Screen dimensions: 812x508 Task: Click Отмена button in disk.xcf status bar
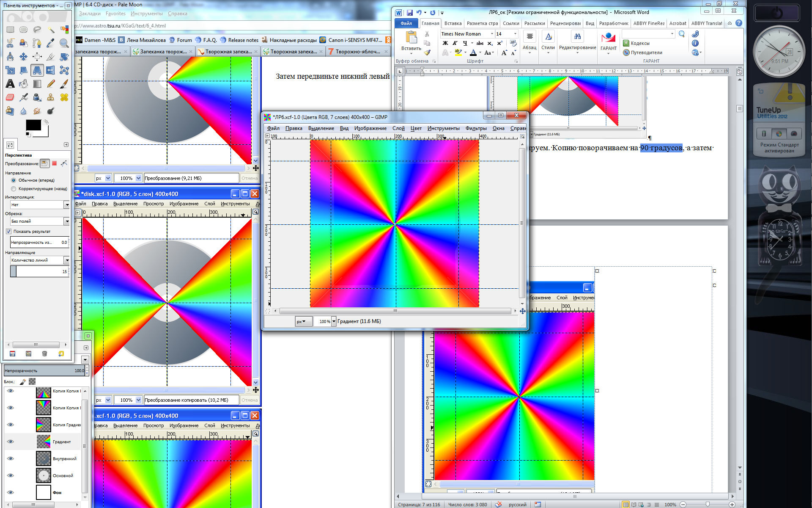(250, 400)
